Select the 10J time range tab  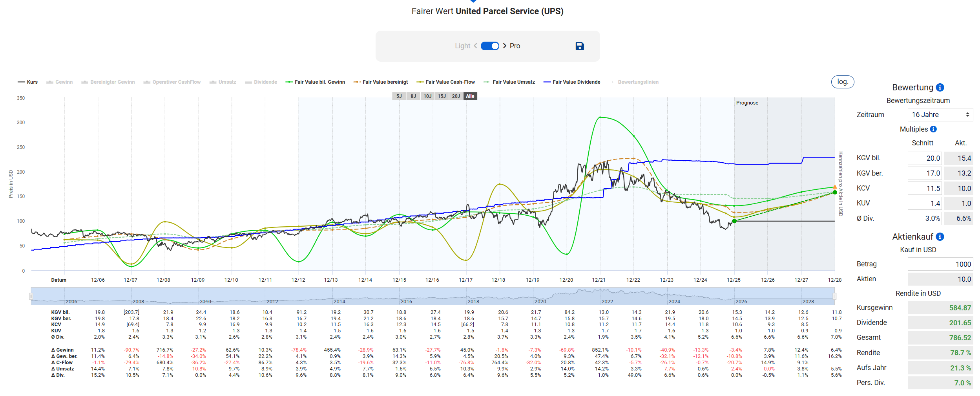point(427,96)
